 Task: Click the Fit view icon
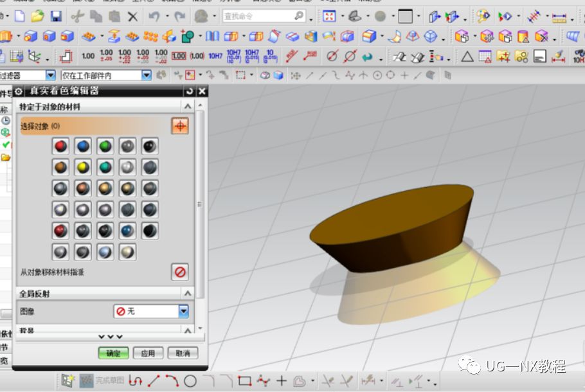coord(329,16)
